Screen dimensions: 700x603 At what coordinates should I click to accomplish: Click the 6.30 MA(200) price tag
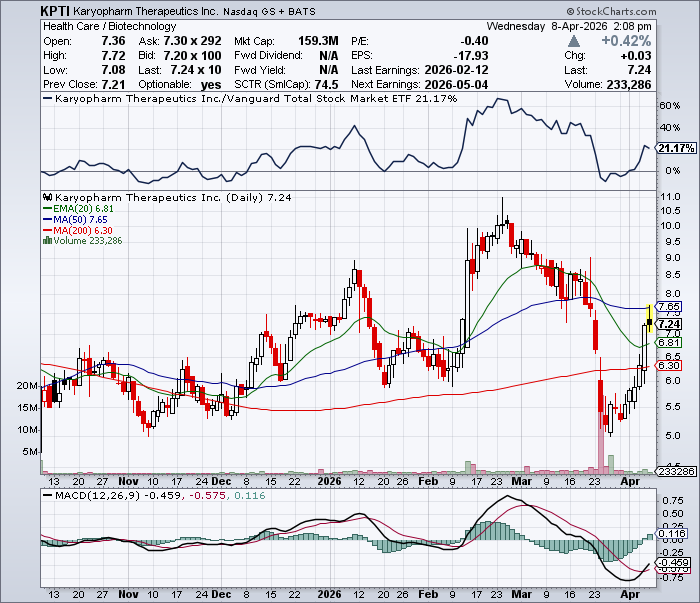tap(669, 366)
